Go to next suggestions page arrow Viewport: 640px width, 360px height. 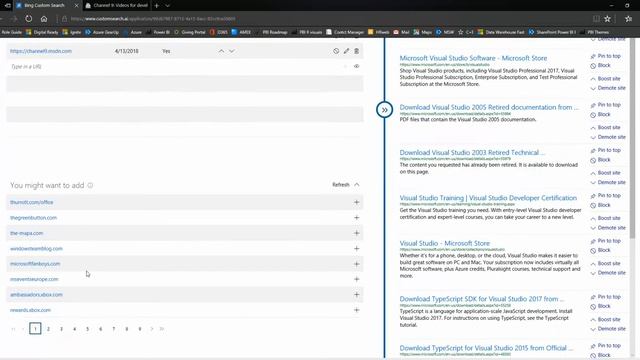pos(152,329)
